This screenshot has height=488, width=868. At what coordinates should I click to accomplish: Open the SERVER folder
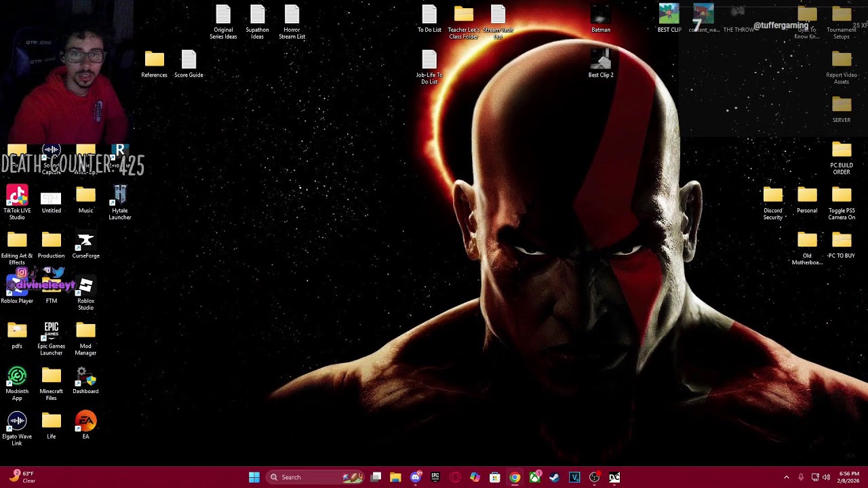tap(842, 109)
